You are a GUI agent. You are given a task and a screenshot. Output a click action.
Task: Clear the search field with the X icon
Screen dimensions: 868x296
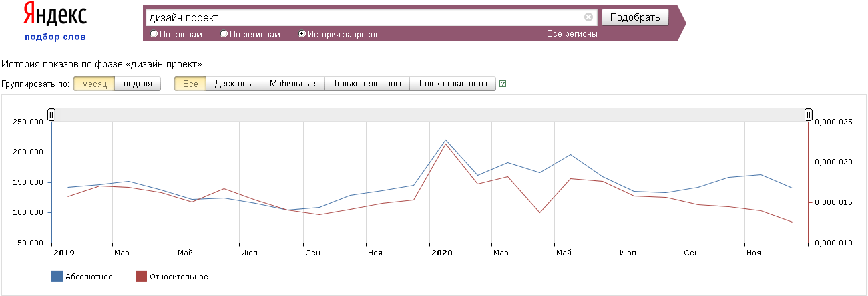point(588,17)
